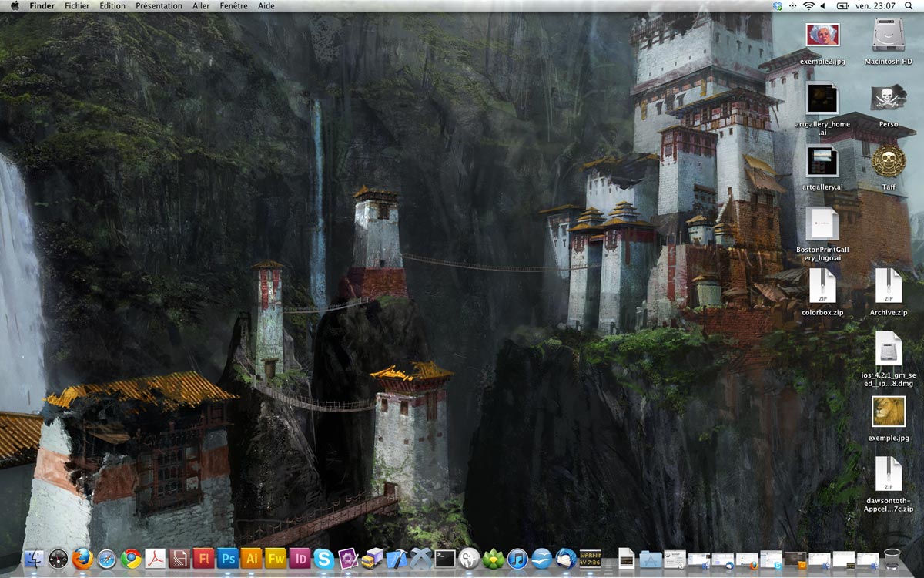The image size is (924, 578).
Task: Open the Finder application menu
Action: [42, 6]
